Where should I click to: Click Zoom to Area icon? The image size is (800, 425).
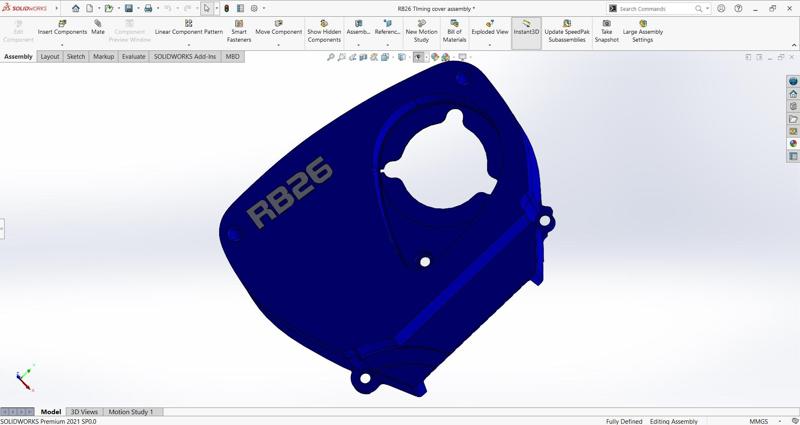pos(342,57)
